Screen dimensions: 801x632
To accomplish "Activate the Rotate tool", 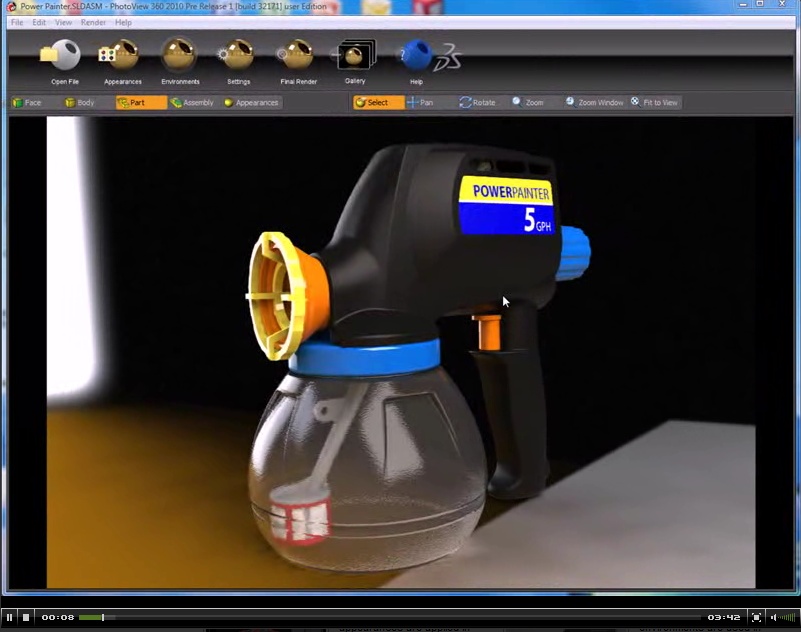I will (x=477, y=103).
